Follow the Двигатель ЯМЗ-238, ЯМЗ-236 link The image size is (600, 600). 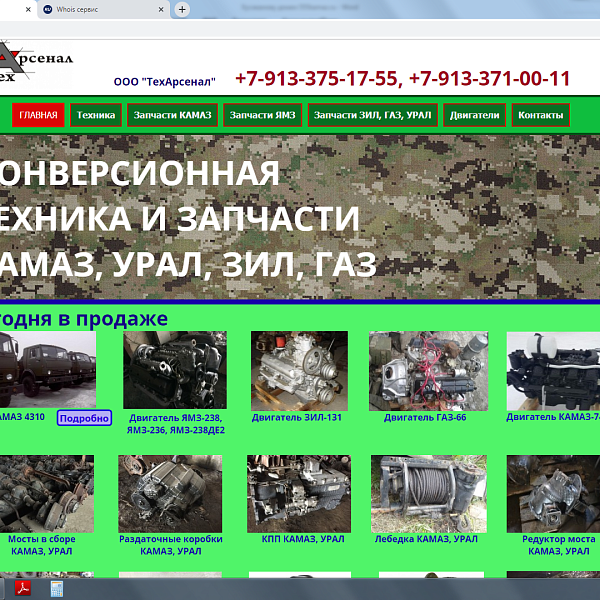tap(176, 424)
